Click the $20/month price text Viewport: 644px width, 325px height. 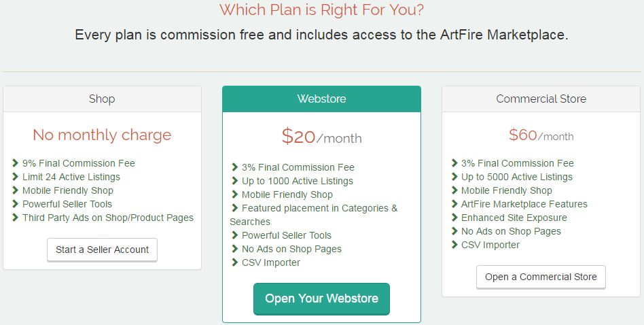tap(321, 137)
